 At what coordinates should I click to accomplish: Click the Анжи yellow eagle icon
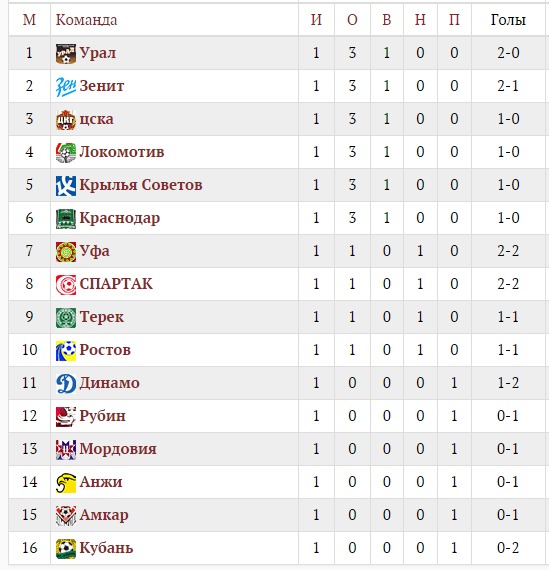click(x=66, y=483)
